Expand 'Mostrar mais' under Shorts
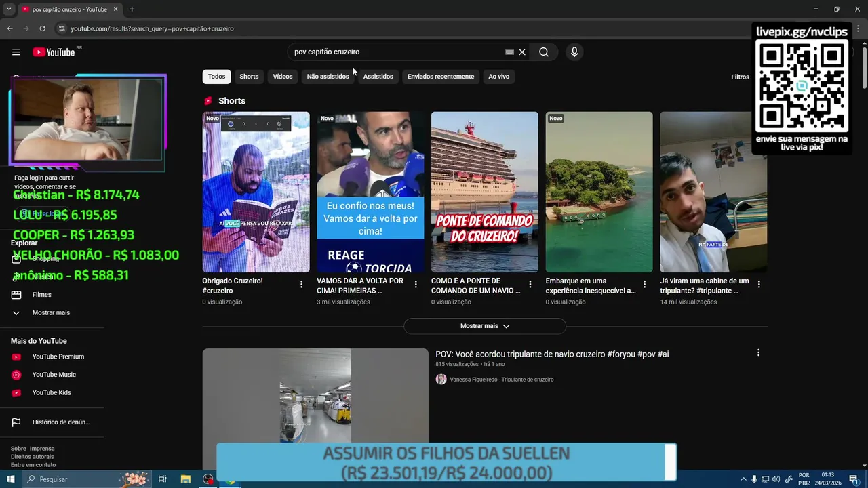This screenshot has height=488, width=868. [x=485, y=326]
